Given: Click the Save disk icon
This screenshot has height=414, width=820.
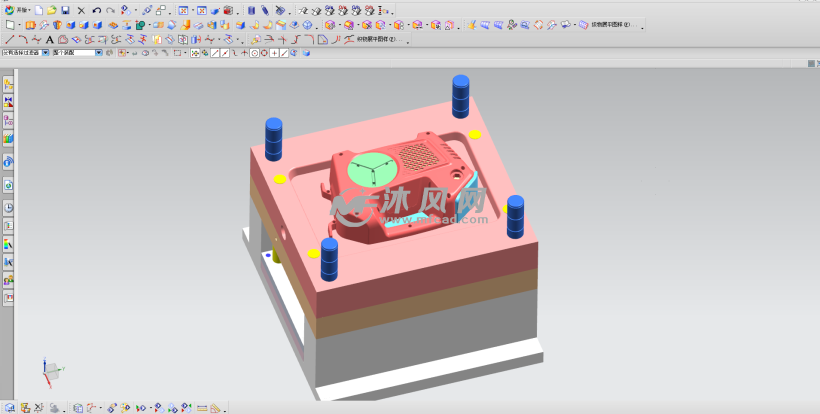Looking at the screenshot, I should (65, 10).
